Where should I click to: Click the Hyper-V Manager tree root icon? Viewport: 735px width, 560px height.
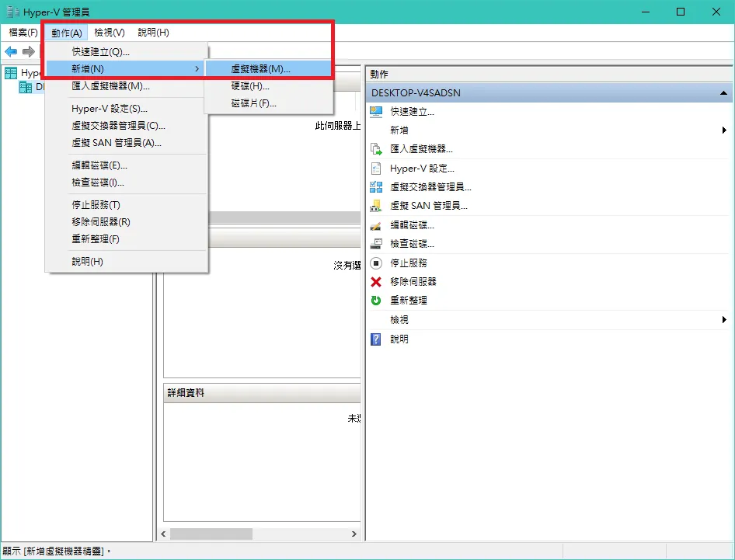coord(11,73)
